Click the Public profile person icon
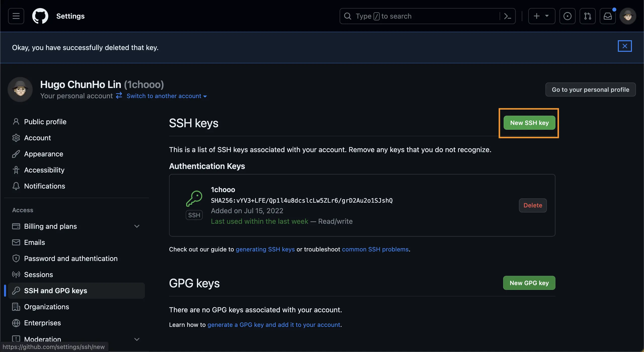Viewport: 644px width, 352px height. 16,122
